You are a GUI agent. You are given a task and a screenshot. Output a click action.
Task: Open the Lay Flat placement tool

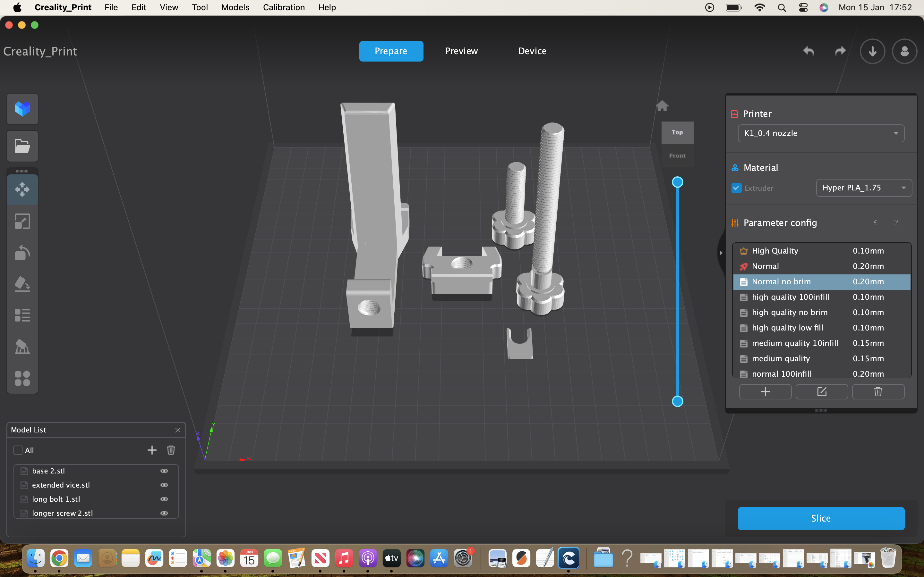[x=22, y=284]
